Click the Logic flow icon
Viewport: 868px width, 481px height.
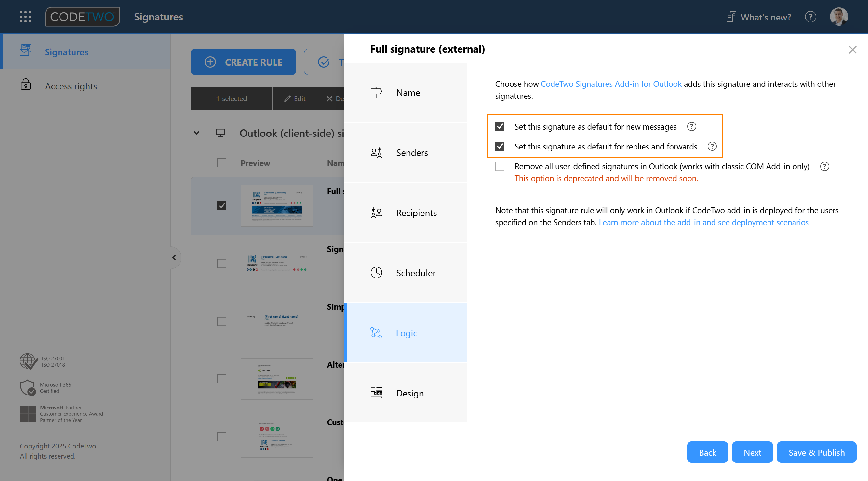[376, 333]
